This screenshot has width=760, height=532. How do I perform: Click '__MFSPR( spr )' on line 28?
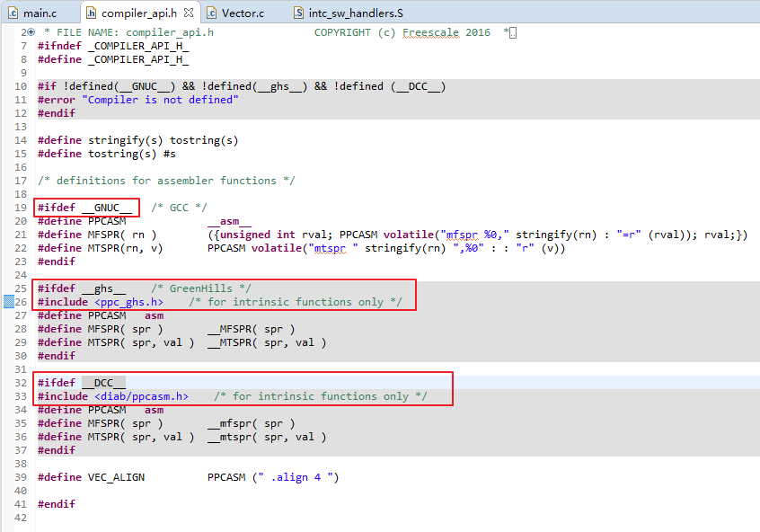[251, 329]
